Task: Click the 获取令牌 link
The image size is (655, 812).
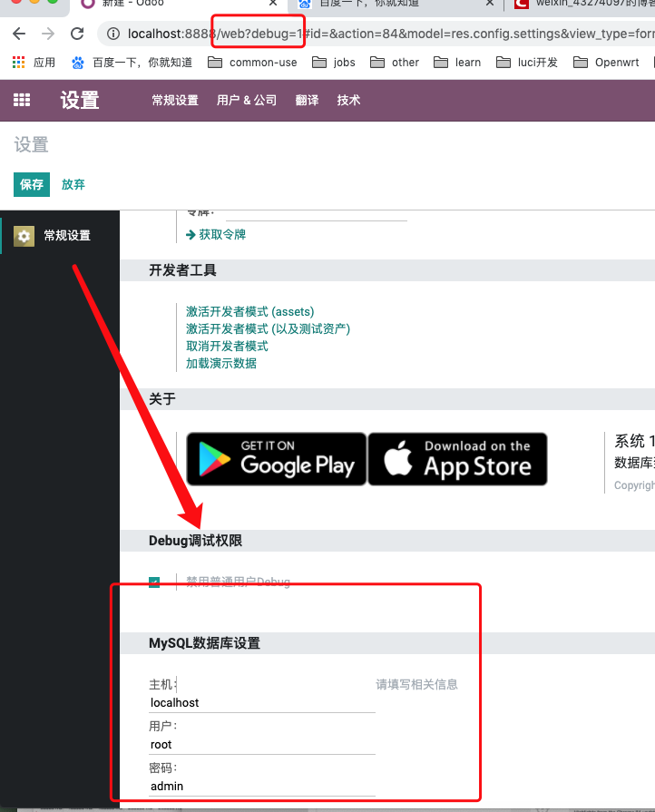Action: [x=222, y=235]
